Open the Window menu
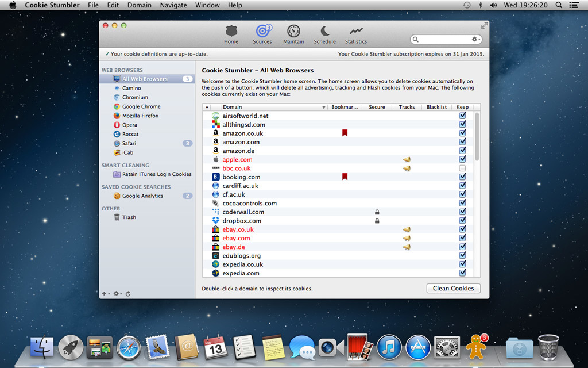The height and width of the screenshot is (368, 588). [207, 5]
